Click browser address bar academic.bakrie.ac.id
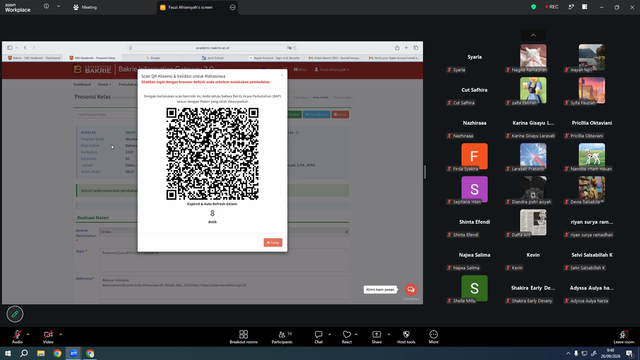 pyautogui.click(x=212, y=48)
